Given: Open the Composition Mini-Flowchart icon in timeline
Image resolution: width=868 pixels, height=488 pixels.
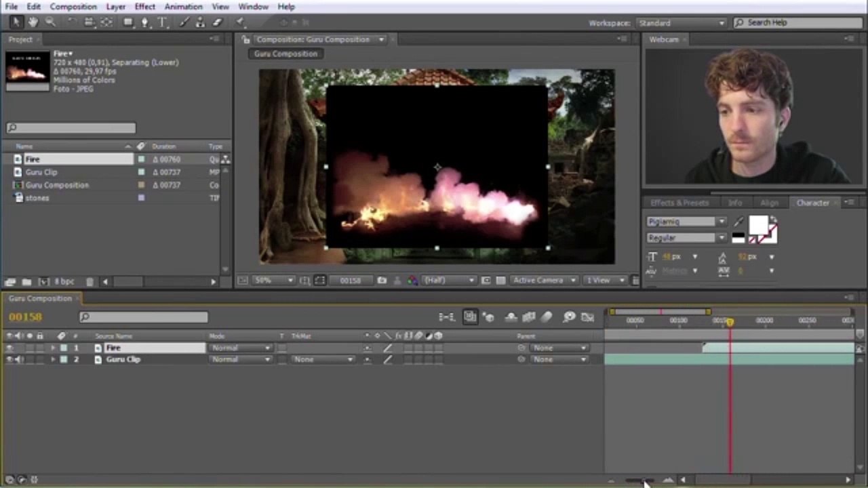Looking at the screenshot, I should pyautogui.click(x=446, y=317).
